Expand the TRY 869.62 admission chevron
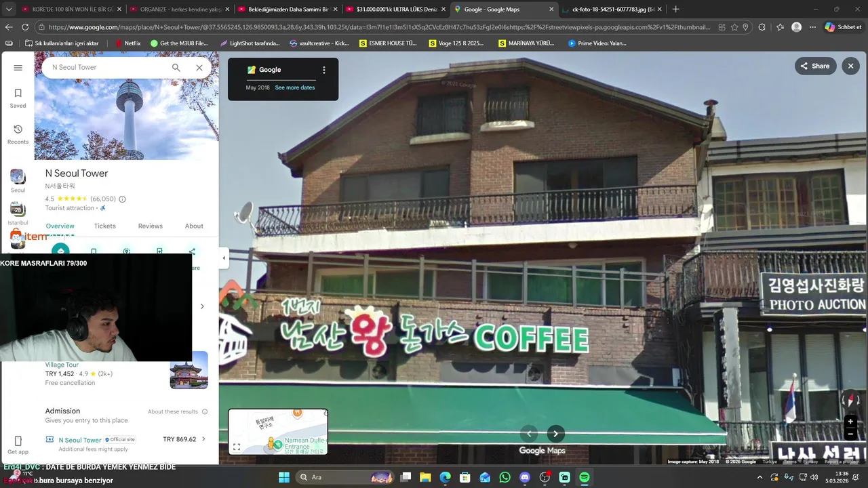The width and height of the screenshot is (868, 488). 203,439
